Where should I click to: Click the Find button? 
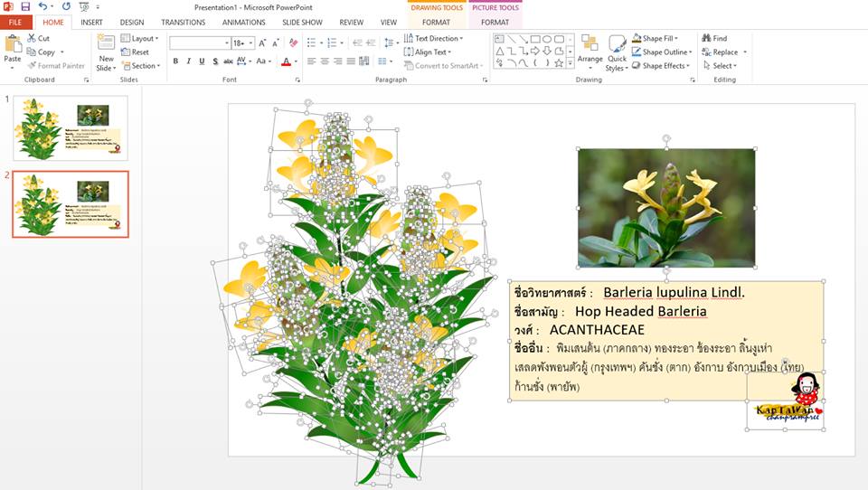[714, 38]
